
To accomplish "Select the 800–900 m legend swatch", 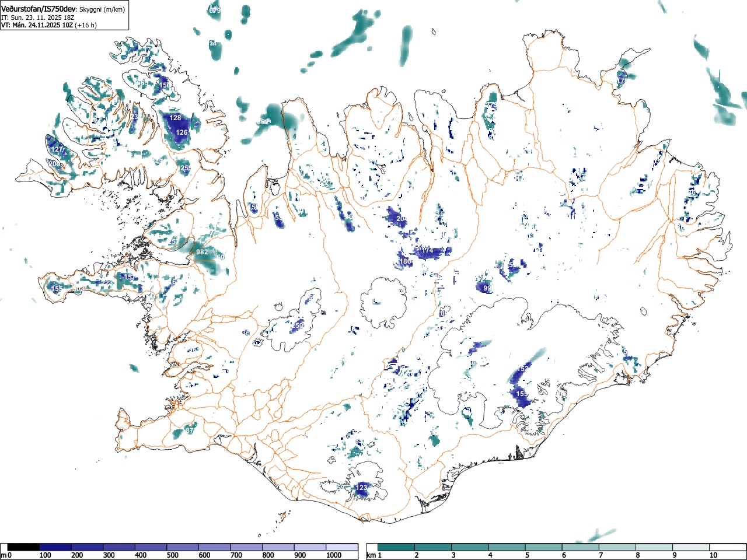I will coord(278,547).
